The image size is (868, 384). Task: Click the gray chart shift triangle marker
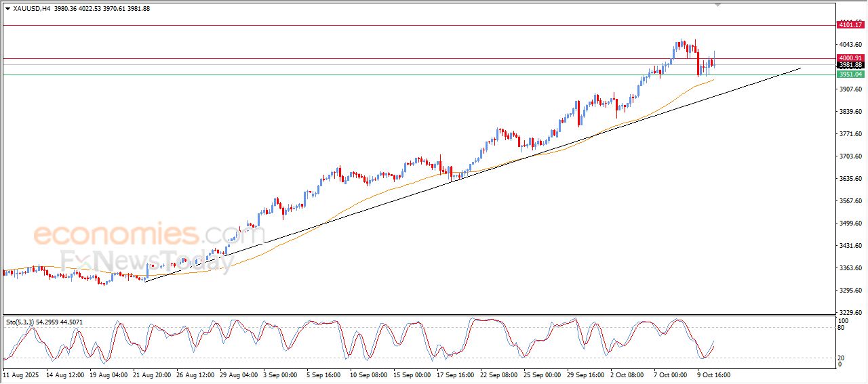[718, 5]
